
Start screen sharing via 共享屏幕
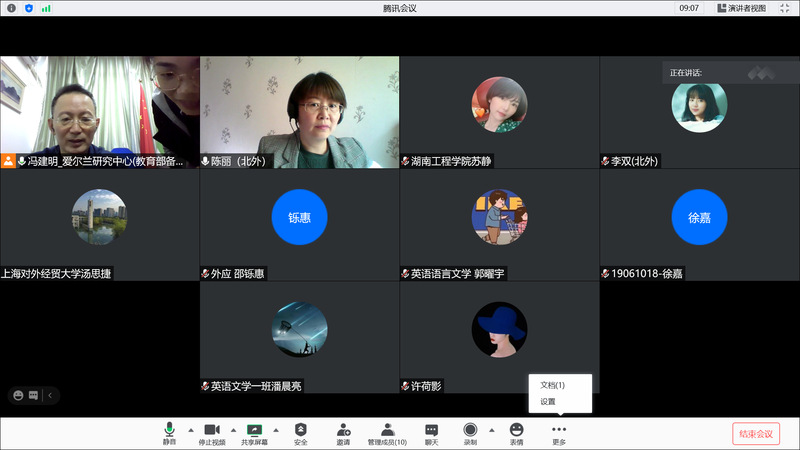click(x=254, y=431)
